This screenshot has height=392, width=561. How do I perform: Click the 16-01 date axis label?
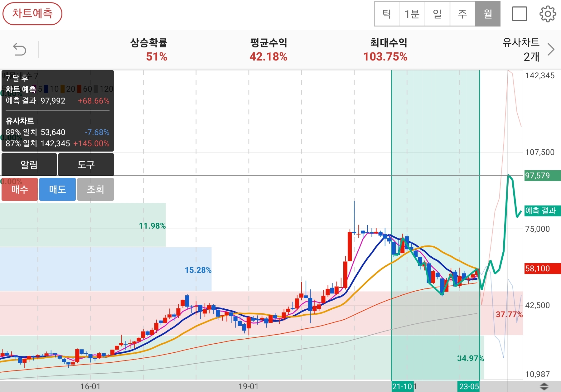tap(90, 387)
